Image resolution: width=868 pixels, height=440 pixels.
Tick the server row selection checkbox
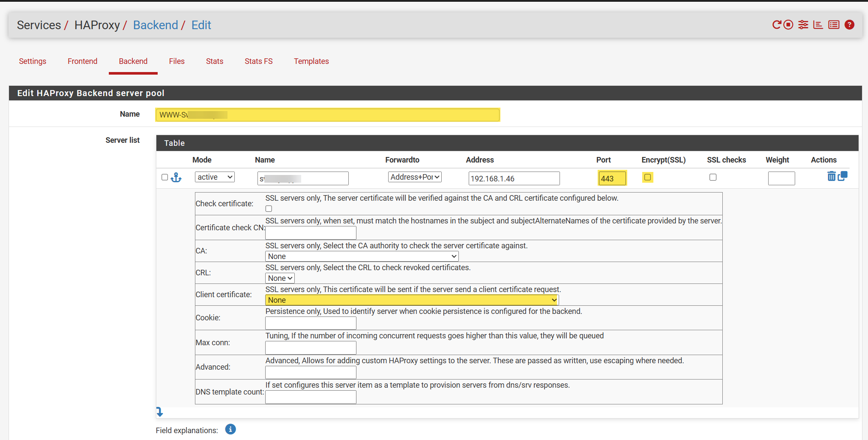(x=165, y=177)
